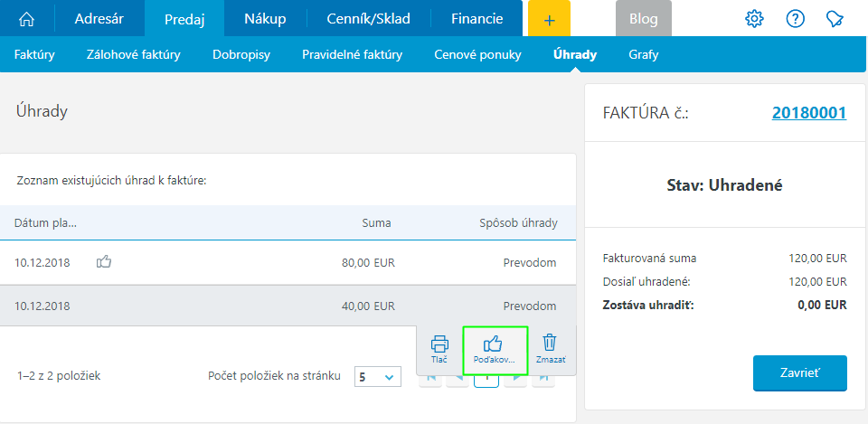Go to the Zálohové faktúry subtab
The image size is (868, 424).
pos(133,55)
